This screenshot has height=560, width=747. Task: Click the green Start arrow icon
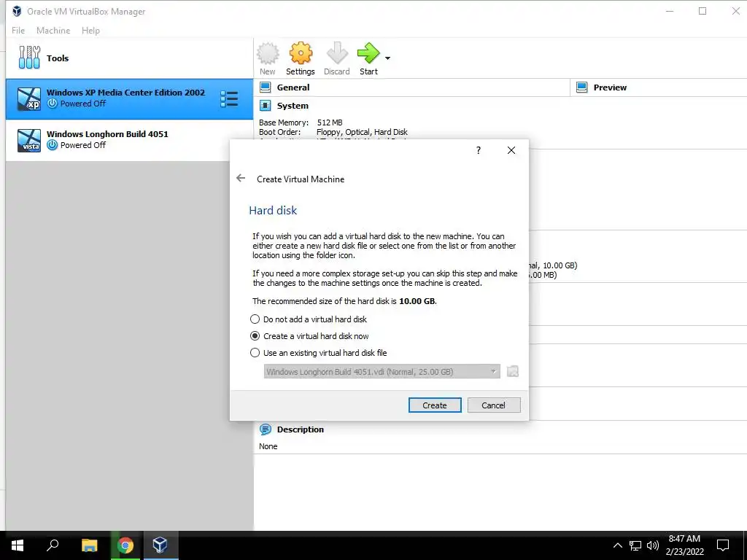pos(368,52)
